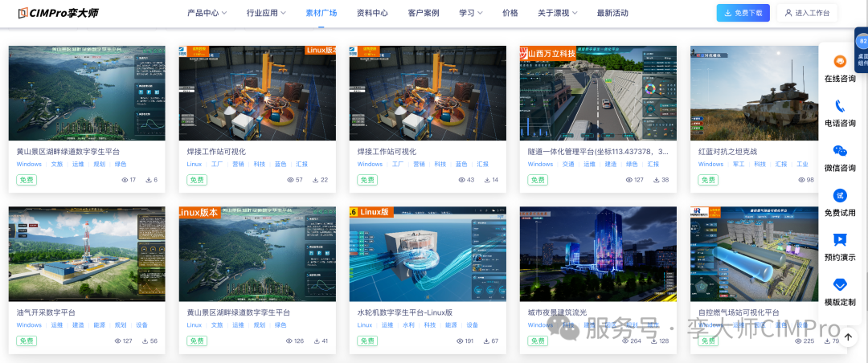Switch to the 素材广场 nav tab

(x=321, y=13)
